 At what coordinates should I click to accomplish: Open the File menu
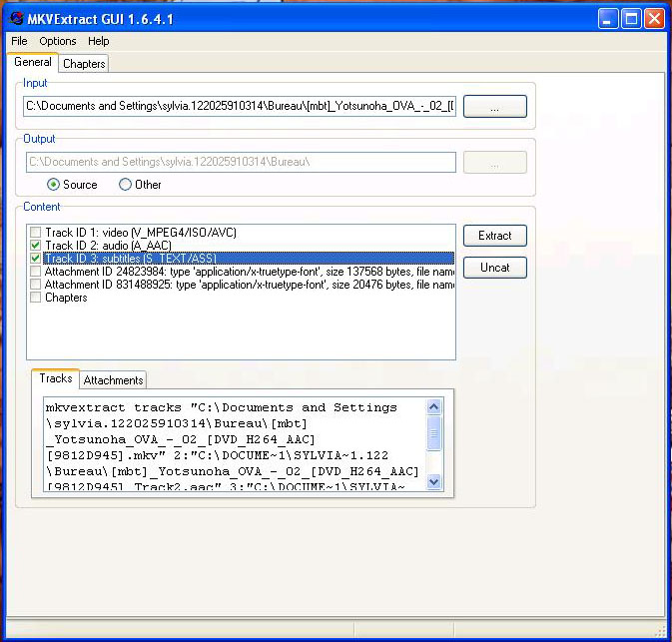tap(19, 41)
